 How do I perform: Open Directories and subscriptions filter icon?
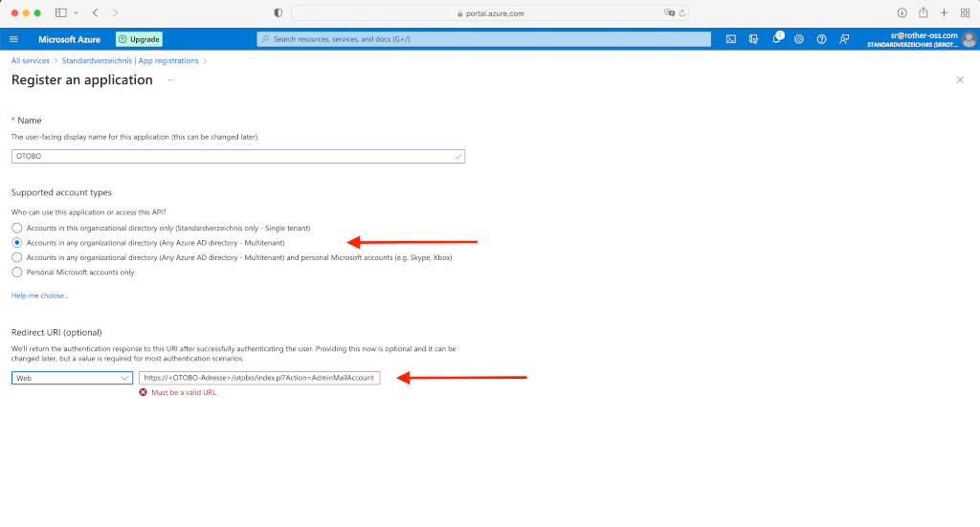coord(753,39)
